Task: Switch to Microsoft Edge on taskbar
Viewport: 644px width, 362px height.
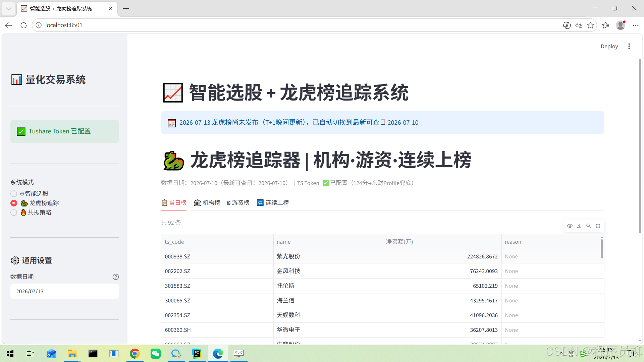Action: (x=218, y=354)
